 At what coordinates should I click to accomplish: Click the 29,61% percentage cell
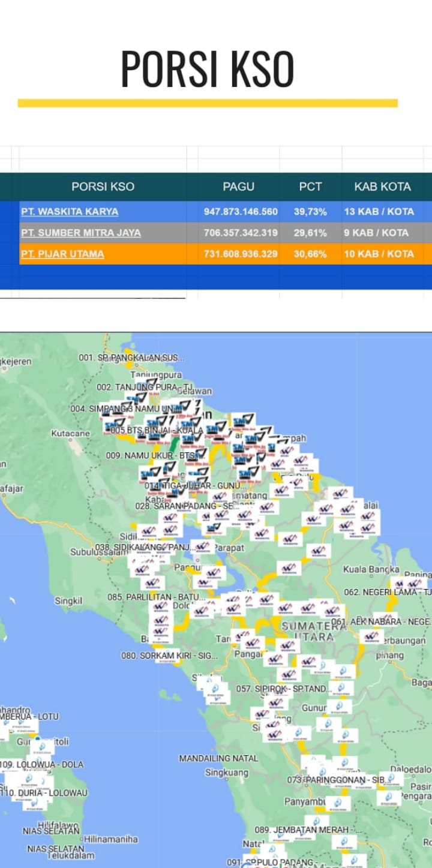pyautogui.click(x=310, y=233)
